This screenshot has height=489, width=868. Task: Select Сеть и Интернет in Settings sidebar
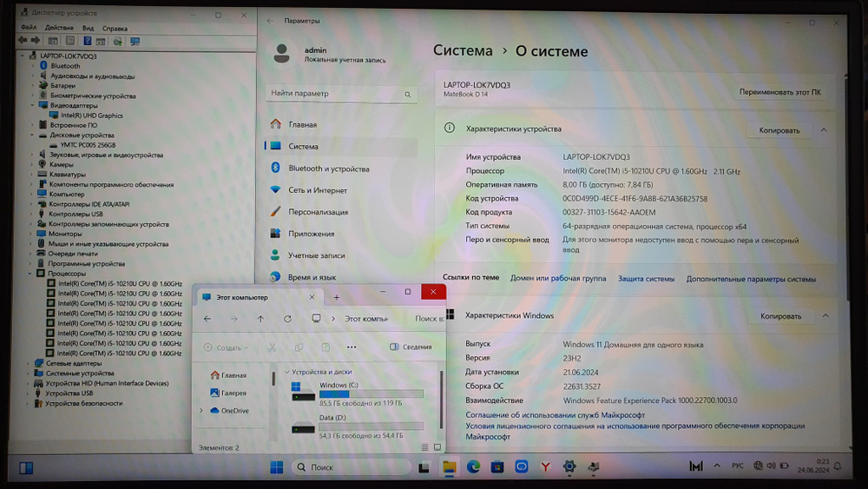[x=340, y=190]
